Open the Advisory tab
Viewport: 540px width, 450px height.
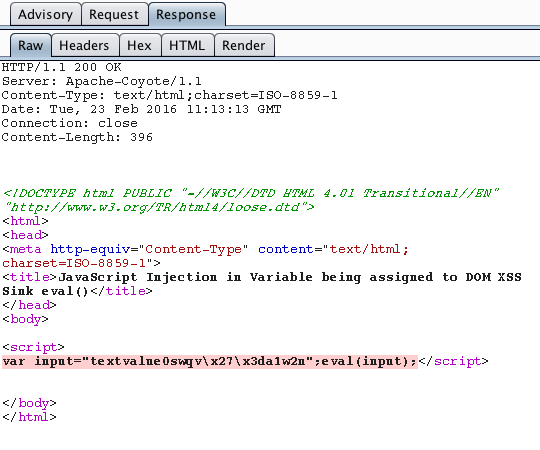(46, 14)
